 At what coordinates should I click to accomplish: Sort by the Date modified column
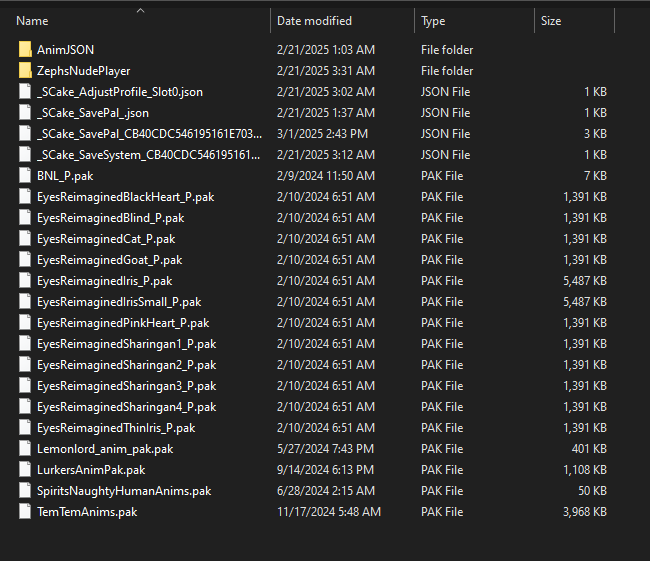pos(314,21)
